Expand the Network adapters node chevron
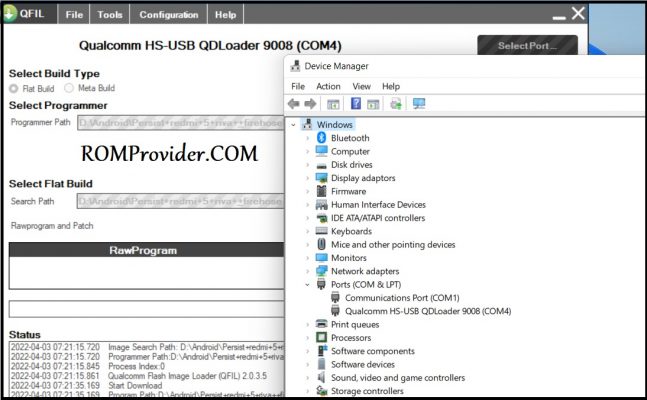 click(307, 271)
